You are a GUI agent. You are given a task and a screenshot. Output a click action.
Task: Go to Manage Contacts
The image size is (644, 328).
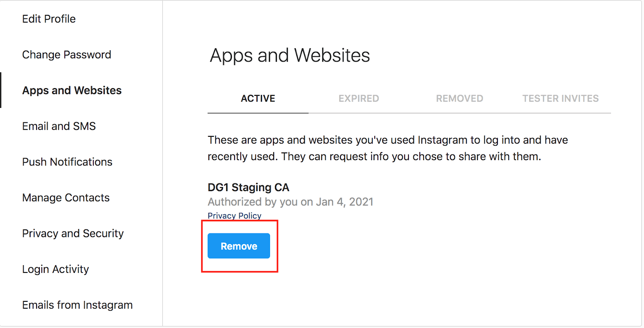click(x=66, y=198)
